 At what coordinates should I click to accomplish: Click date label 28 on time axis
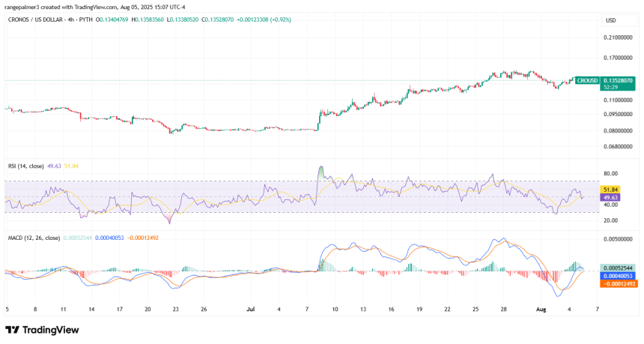(x=503, y=309)
